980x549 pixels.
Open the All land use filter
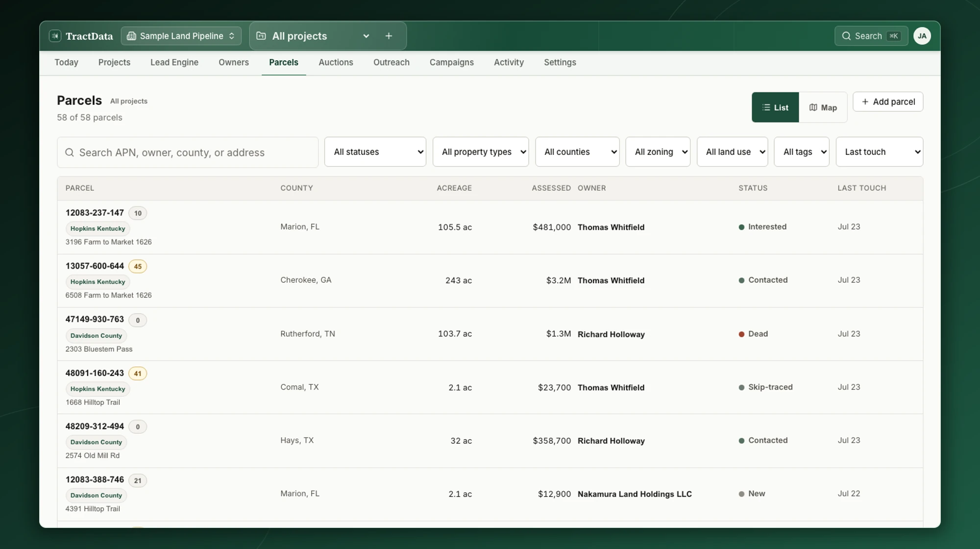click(733, 152)
